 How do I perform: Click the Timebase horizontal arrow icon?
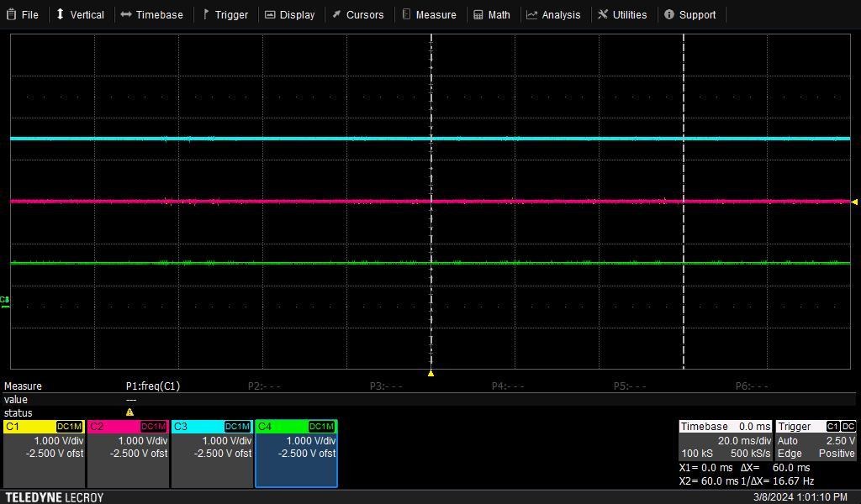(x=126, y=15)
